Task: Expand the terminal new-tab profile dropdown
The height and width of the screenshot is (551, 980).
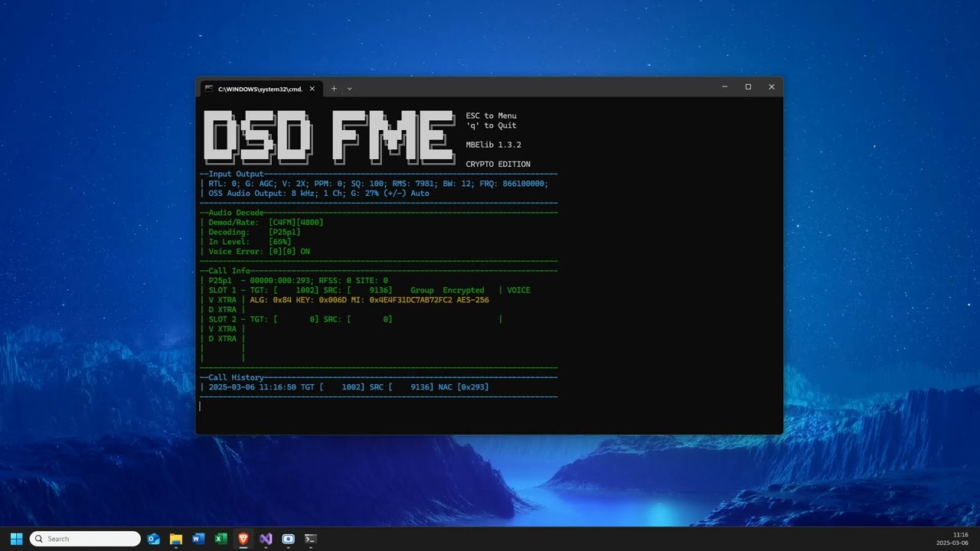Action: tap(350, 89)
